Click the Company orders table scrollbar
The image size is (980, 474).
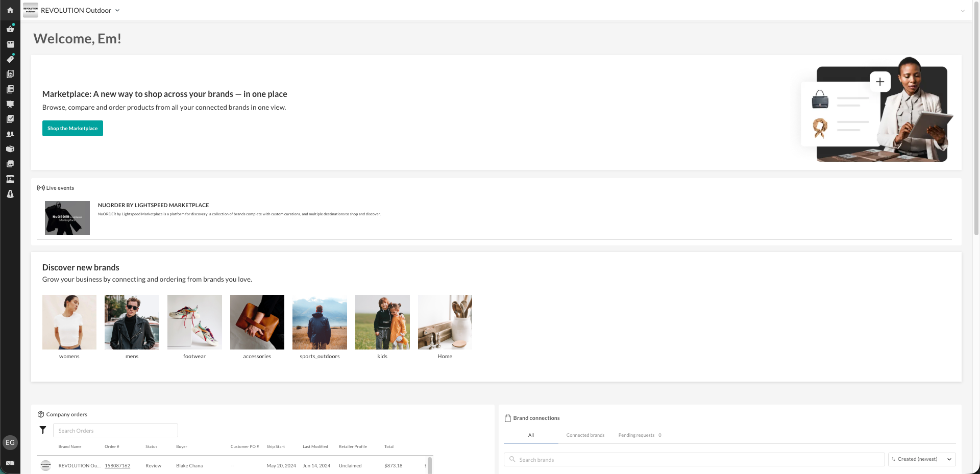(x=430, y=465)
